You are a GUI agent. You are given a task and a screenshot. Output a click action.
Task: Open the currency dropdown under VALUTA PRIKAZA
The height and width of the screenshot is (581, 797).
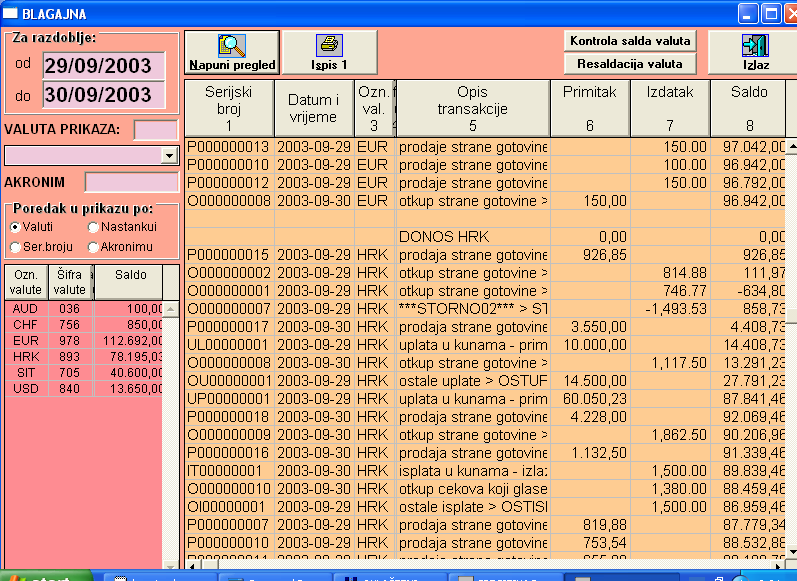(168, 156)
